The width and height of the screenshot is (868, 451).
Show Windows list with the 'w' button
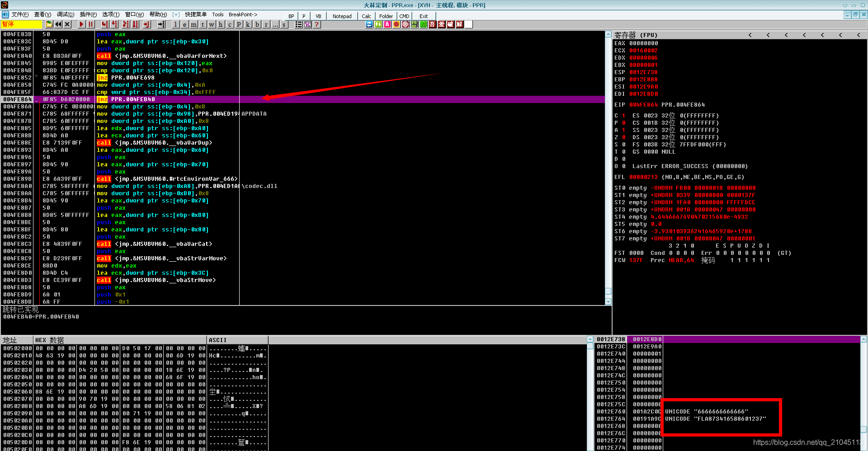(x=212, y=24)
